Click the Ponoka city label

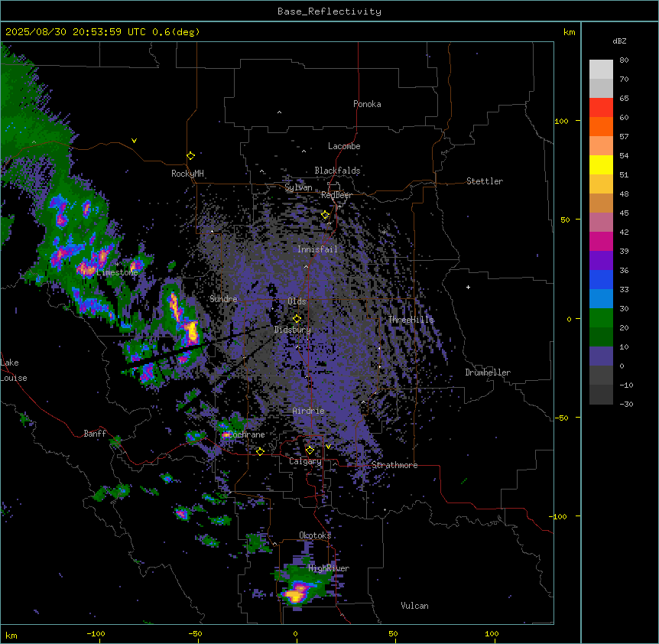[x=367, y=104]
